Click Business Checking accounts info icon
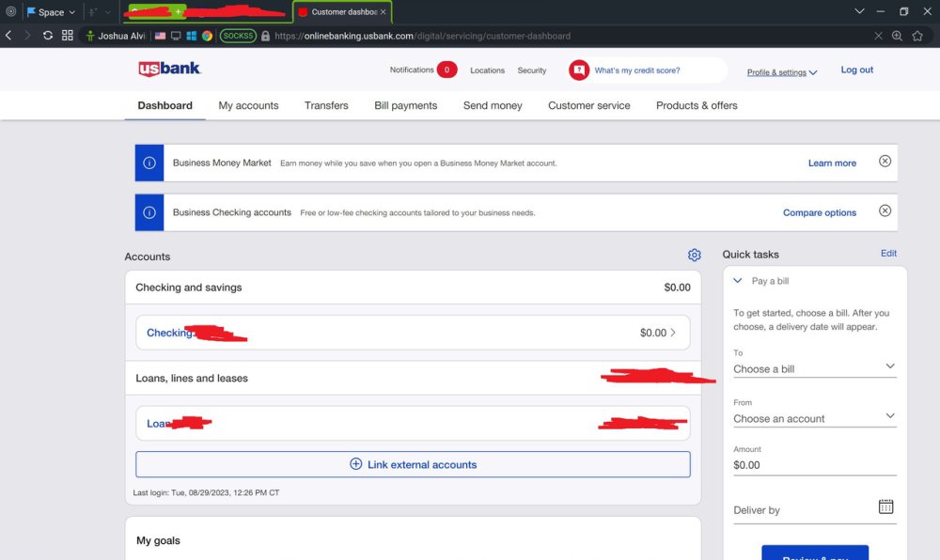This screenshot has height=560, width=940. tap(149, 212)
